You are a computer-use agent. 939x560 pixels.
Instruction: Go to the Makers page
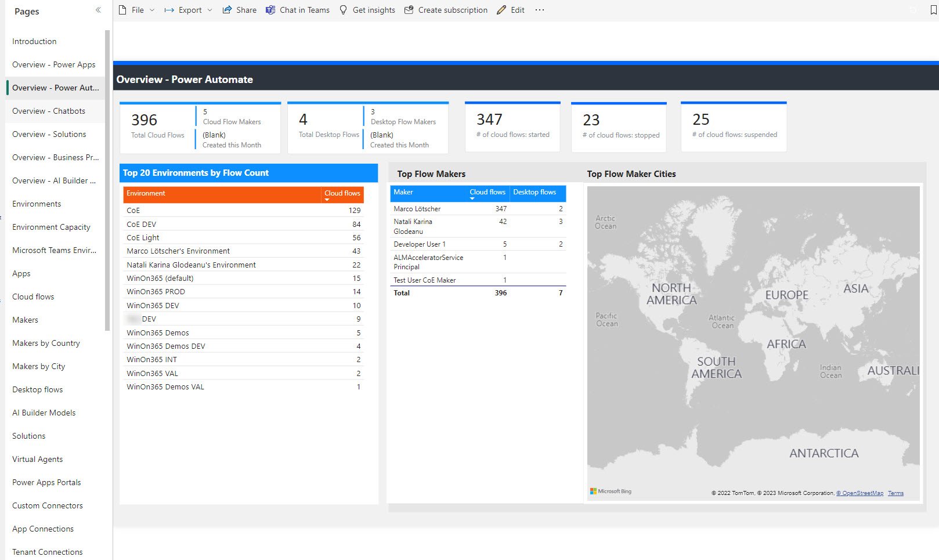56,320
